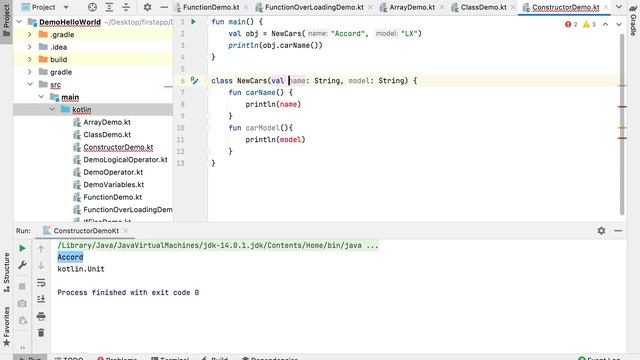Viewport: 640px width, 360px height.
Task: Click the editor vertical scrollbar
Action: (x=622, y=124)
